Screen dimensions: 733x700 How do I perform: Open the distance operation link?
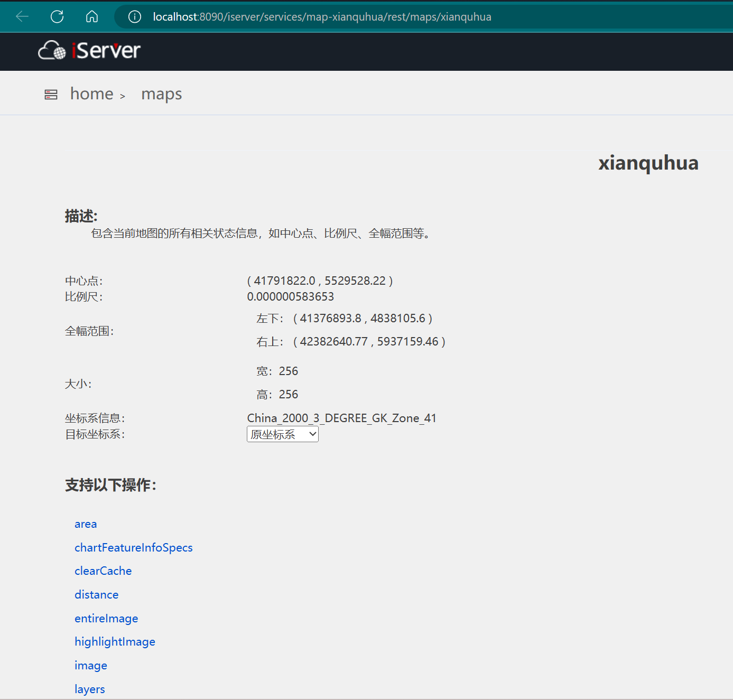96,595
